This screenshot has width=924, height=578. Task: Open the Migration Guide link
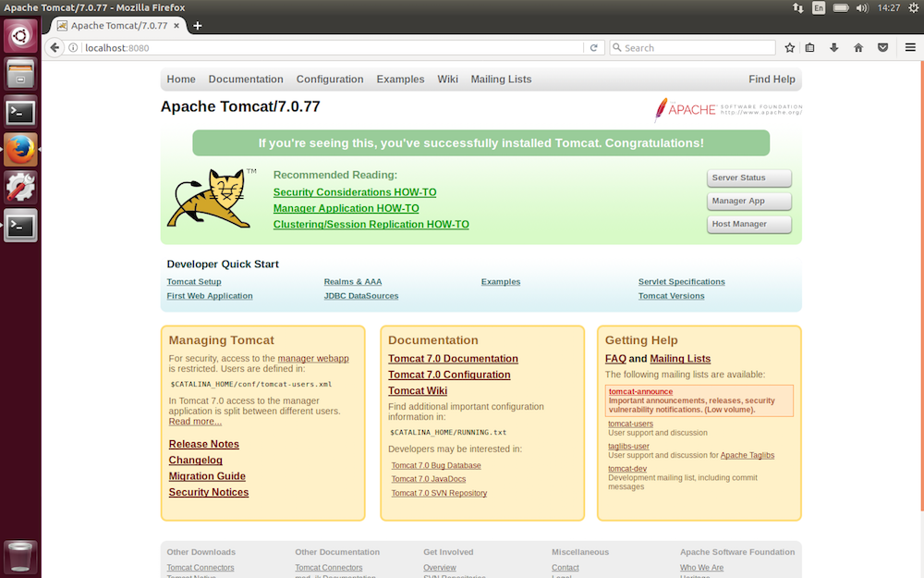[x=207, y=476]
